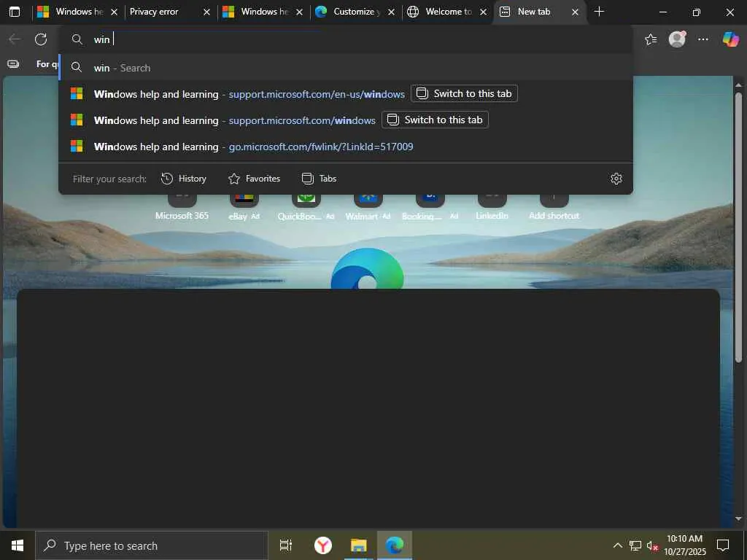Filter search by Favorites
The width and height of the screenshot is (747, 560).
(x=254, y=179)
